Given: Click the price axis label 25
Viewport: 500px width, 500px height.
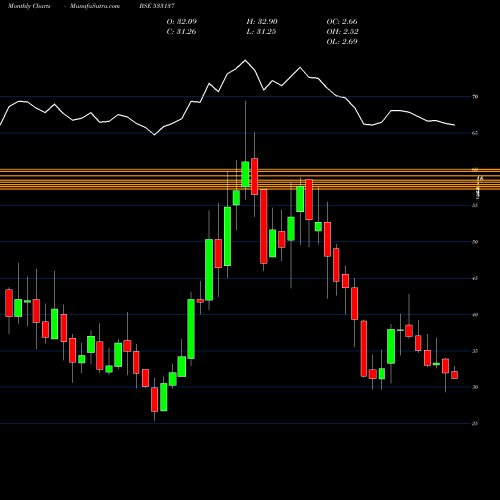Looking at the screenshot, I should coord(475,424).
